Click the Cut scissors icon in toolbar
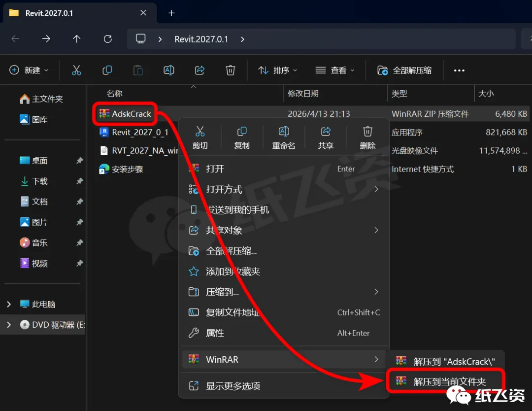This screenshot has width=532, height=411. click(76, 70)
